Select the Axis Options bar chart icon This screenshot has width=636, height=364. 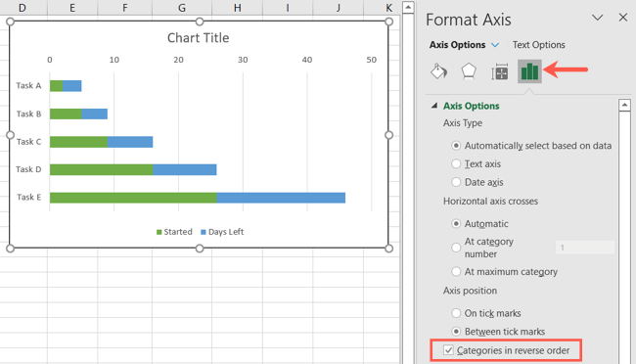[529, 71]
